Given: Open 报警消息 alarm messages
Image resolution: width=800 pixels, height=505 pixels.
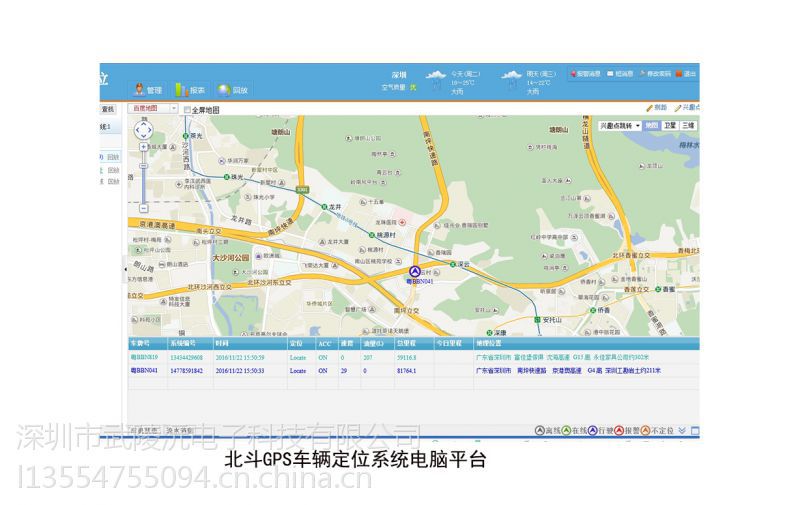Looking at the screenshot, I should pos(585,74).
